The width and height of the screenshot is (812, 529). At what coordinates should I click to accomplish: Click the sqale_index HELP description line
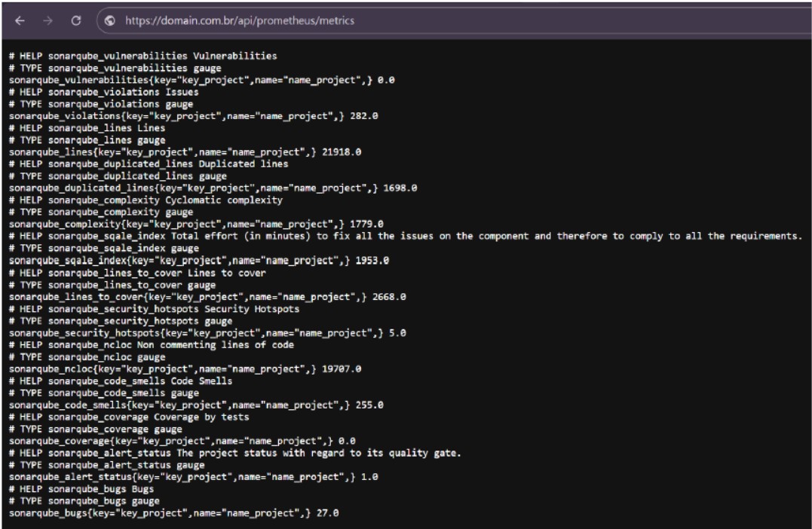405,237
